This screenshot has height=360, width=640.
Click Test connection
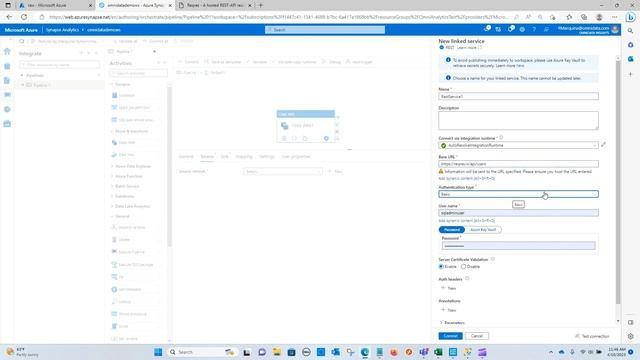pyautogui.click(x=592, y=336)
